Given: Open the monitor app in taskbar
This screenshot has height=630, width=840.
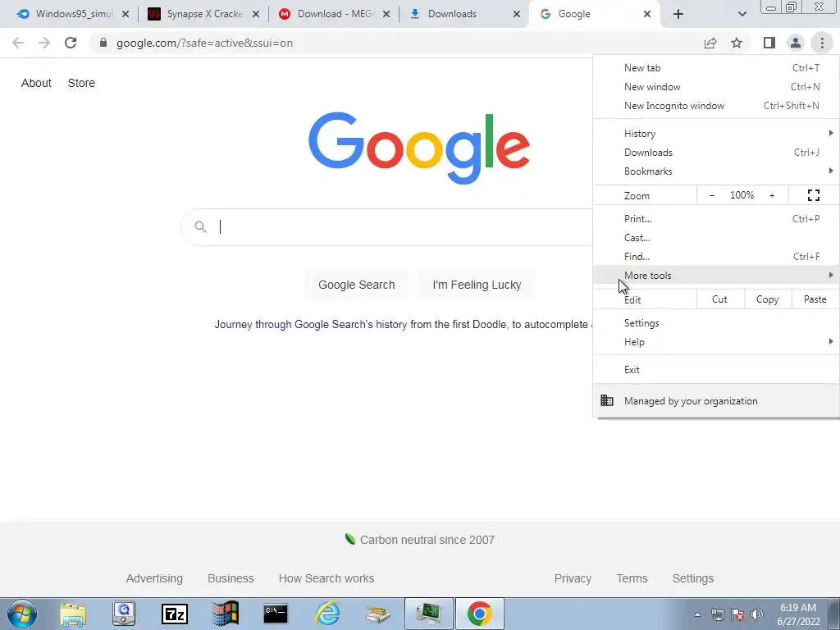Looking at the screenshot, I should pyautogui.click(x=428, y=614).
